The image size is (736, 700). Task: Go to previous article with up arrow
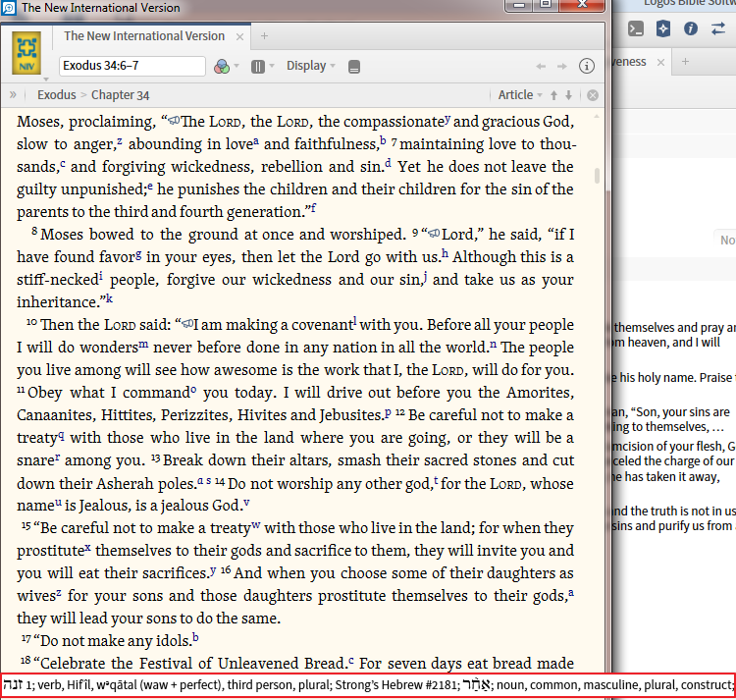click(553, 95)
